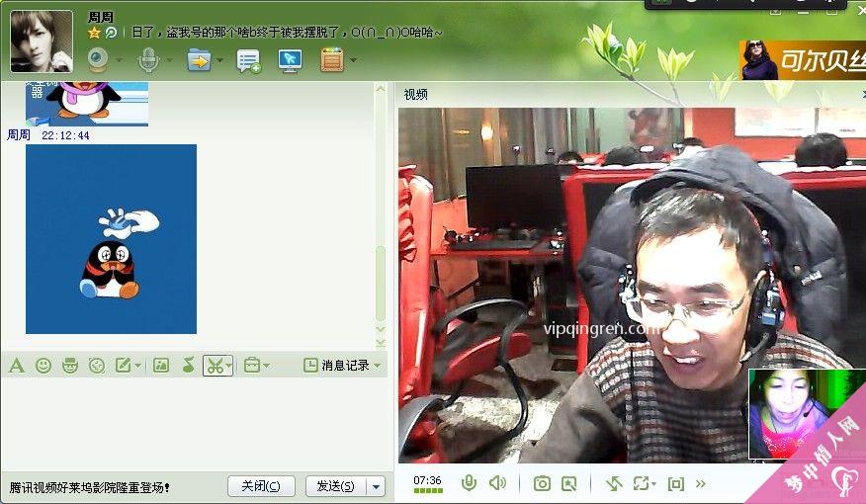Open send options arrow beside 发送(S)
866x504 pixels.
376,487
